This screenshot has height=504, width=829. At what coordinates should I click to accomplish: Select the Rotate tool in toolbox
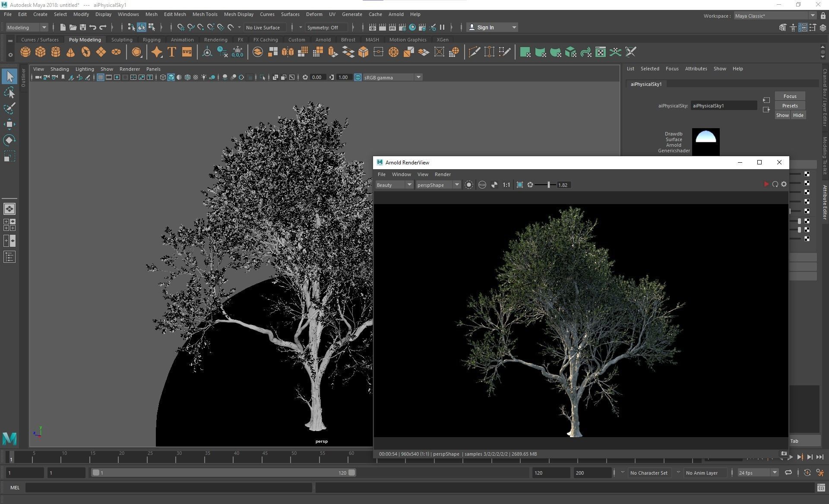coord(9,140)
